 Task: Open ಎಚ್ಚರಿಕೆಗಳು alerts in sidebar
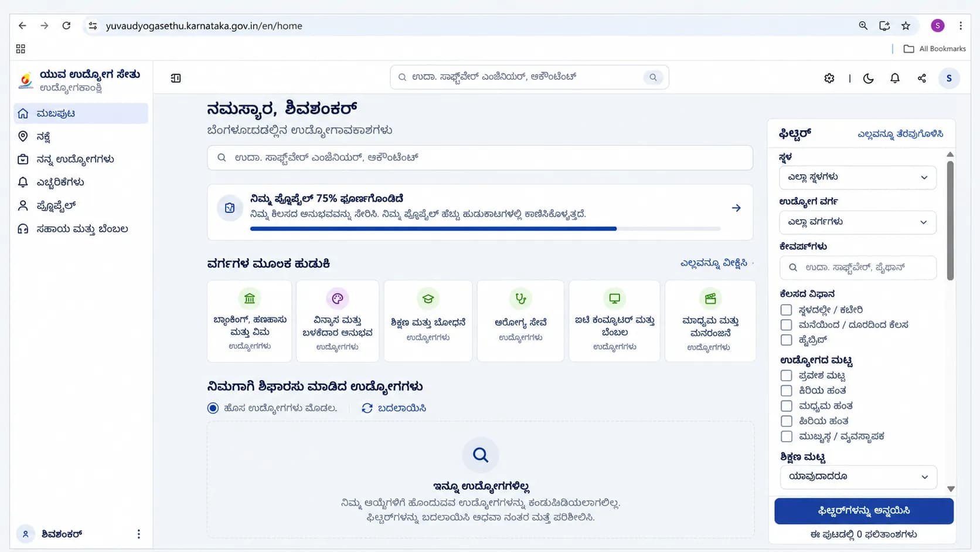click(x=81, y=182)
